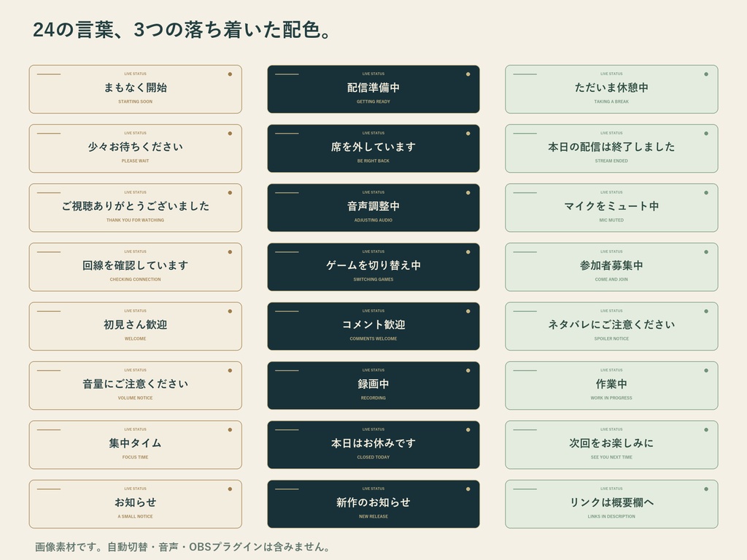Open the 本日はお休みです card
Screen dimensions: 747x560
(373, 445)
